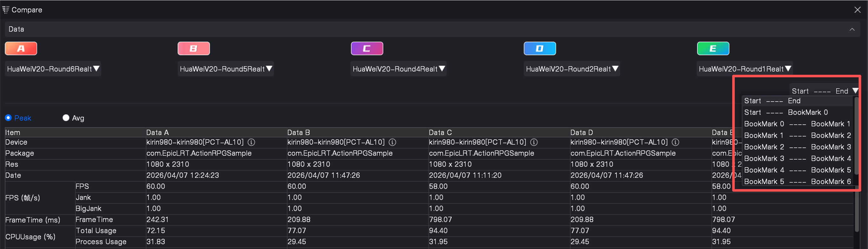The height and width of the screenshot is (249, 868).
Task: Click the bookmark list scrollbar
Action: click(x=856, y=136)
